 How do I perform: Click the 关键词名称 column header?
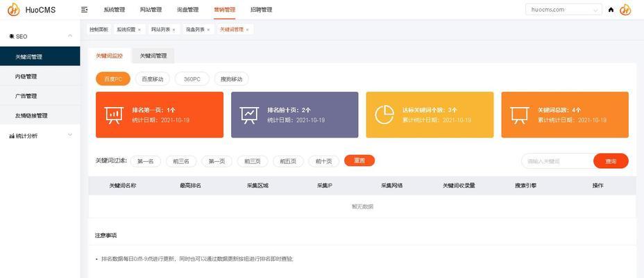tap(122, 186)
